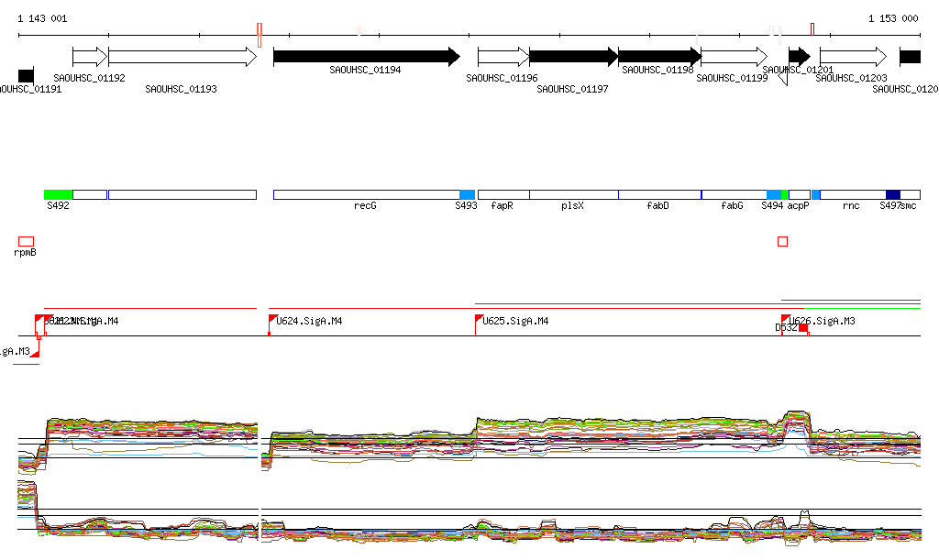The width and height of the screenshot is (939, 560).
Task: Click the black SAOUHSC_01194 gene arrow
Action: coord(366,57)
